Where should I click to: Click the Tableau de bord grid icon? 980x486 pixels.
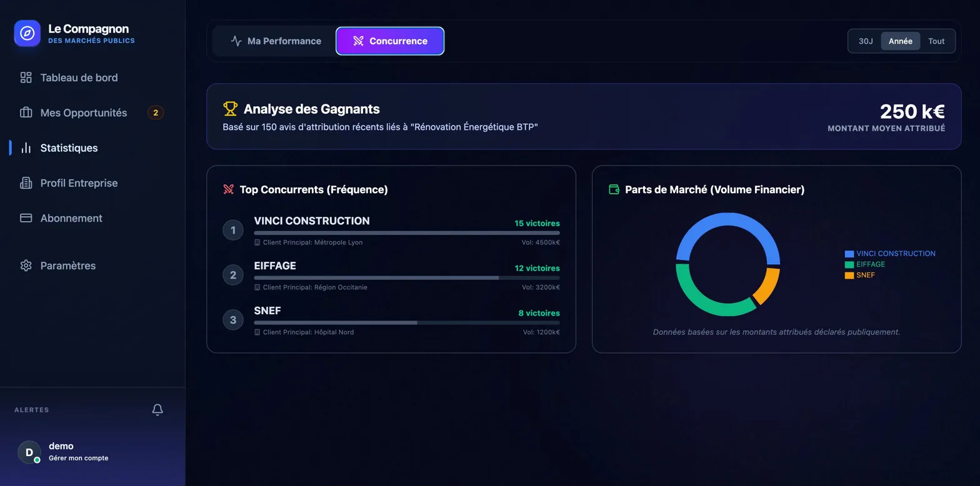(26, 77)
